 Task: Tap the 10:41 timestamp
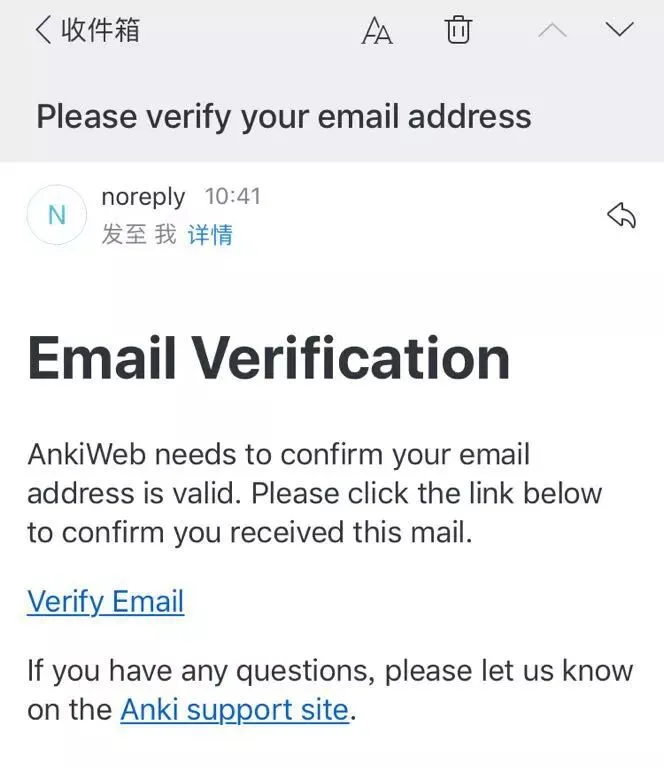[232, 197]
